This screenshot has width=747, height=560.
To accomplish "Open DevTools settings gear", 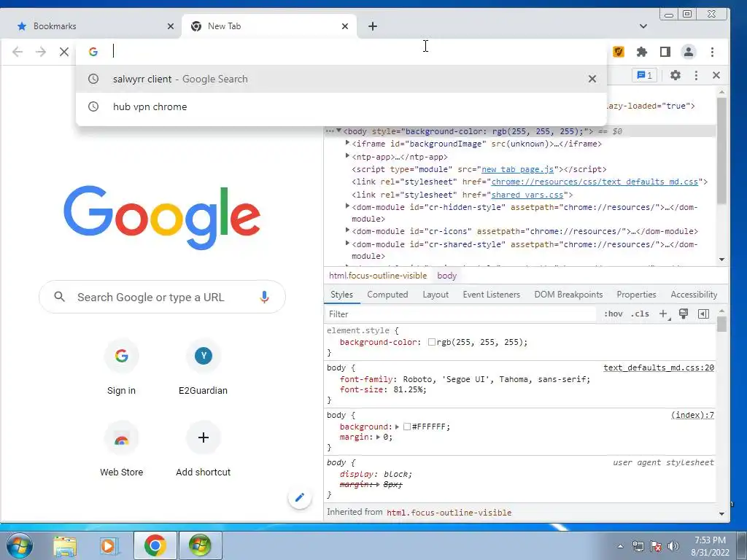I will 675,75.
